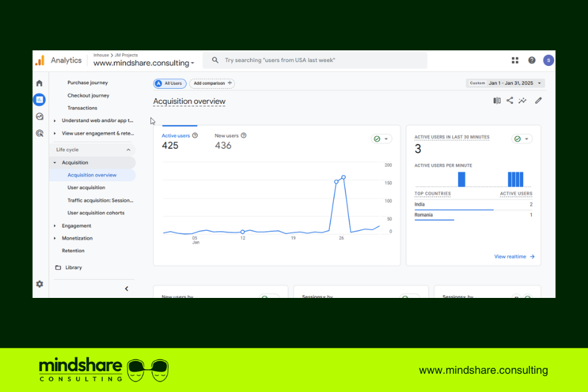Click plus icon in Add comparison
This screenshot has width=588, height=392.
pyautogui.click(x=229, y=83)
